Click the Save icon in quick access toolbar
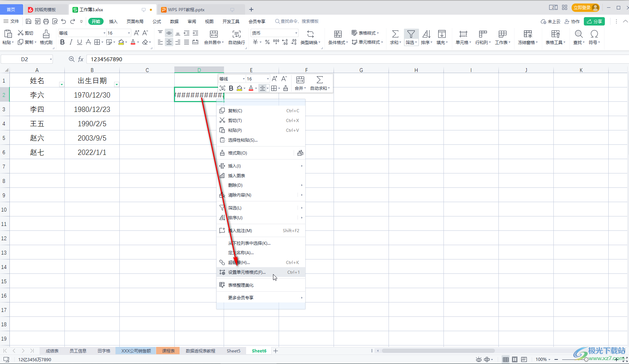Screen dimensions: 629x364 tap(28, 21)
